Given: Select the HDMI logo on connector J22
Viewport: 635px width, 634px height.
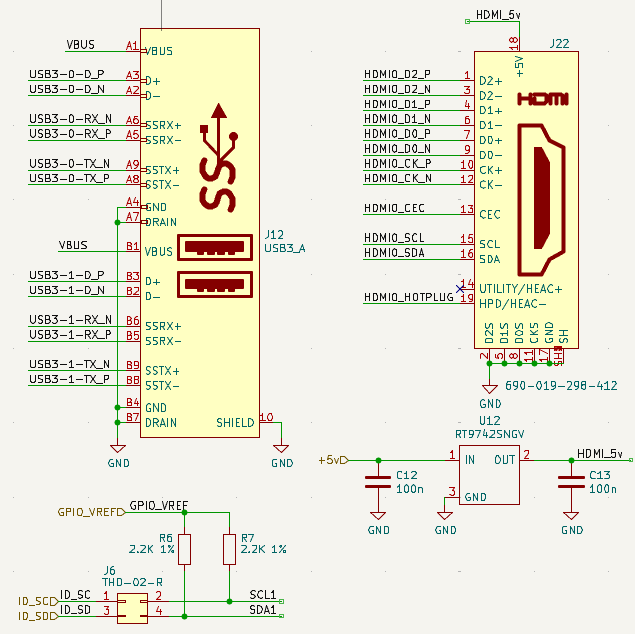Looking at the screenshot, I should pyautogui.click(x=542, y=100).
